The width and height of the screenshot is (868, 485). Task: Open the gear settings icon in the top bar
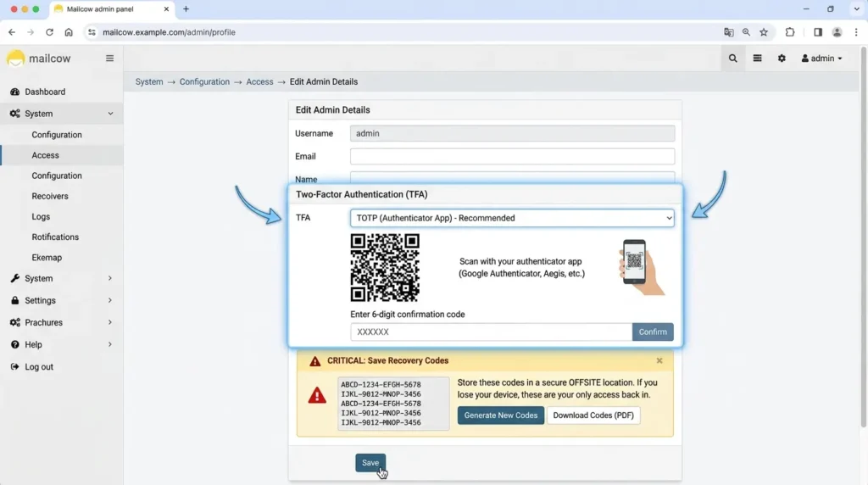pos(782,59)
